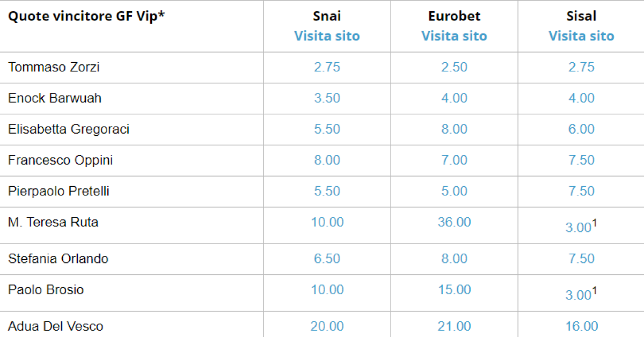644x337 pixels.
Task: Pick Paolo Brosio Eurobet odds 15.00
Action: (454, 290)
